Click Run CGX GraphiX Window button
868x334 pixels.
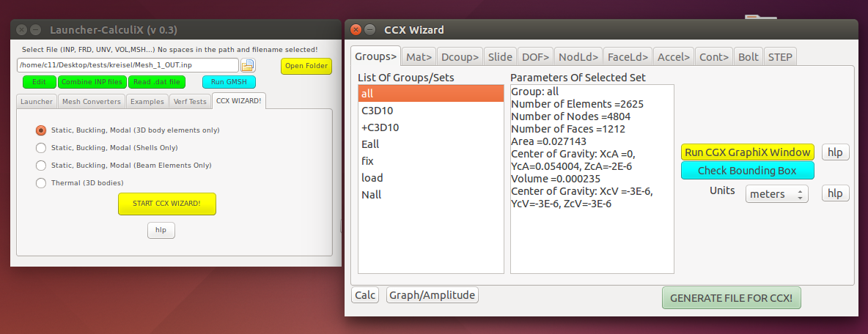click(748, 152)
